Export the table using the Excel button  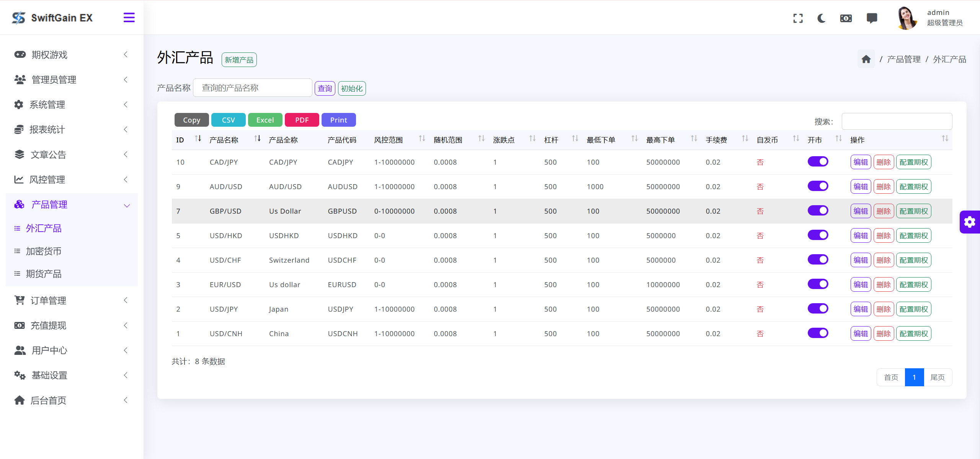click(x=265, y=119)
